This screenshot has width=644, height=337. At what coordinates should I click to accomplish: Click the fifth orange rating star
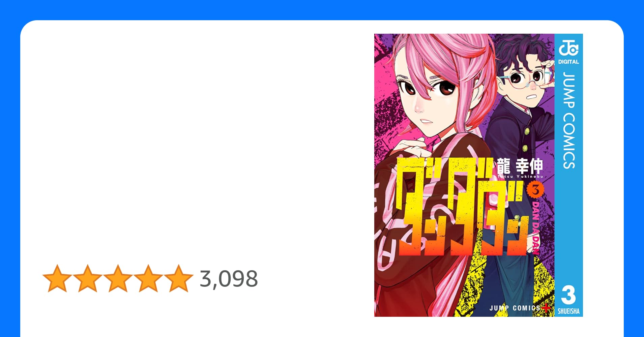point(178,278)
